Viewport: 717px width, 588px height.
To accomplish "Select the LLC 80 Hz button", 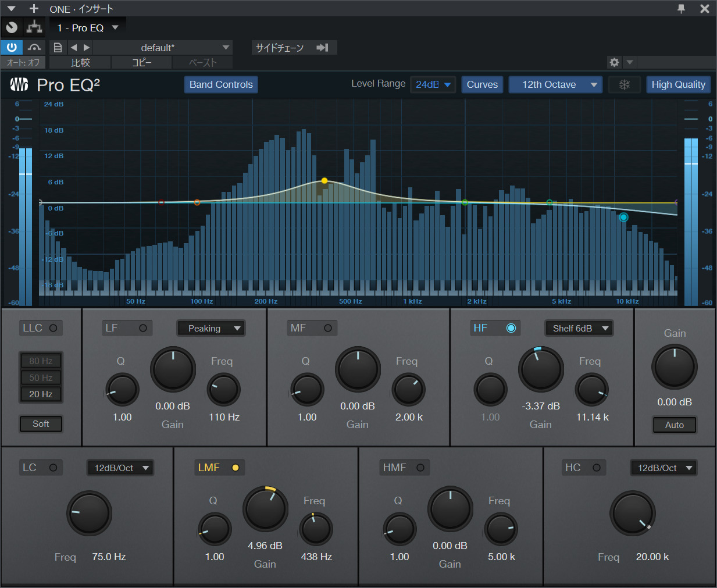I will point(41,361).
